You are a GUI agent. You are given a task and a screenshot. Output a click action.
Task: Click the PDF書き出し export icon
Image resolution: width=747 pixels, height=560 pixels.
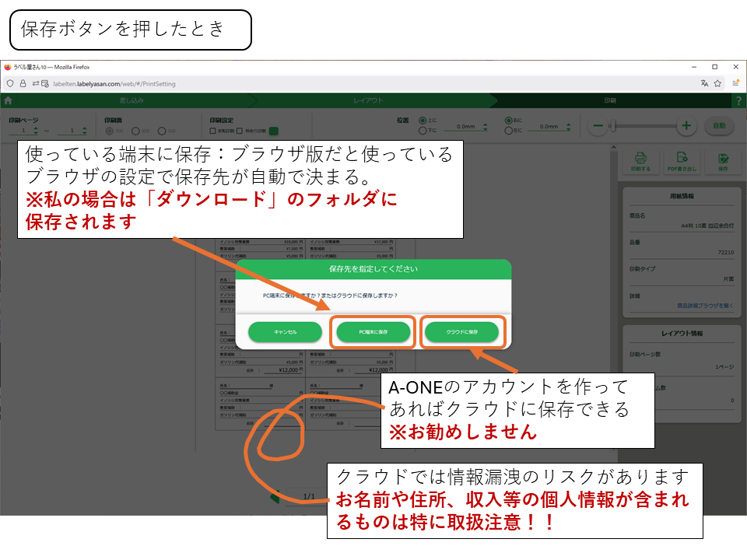pos(682,159)
